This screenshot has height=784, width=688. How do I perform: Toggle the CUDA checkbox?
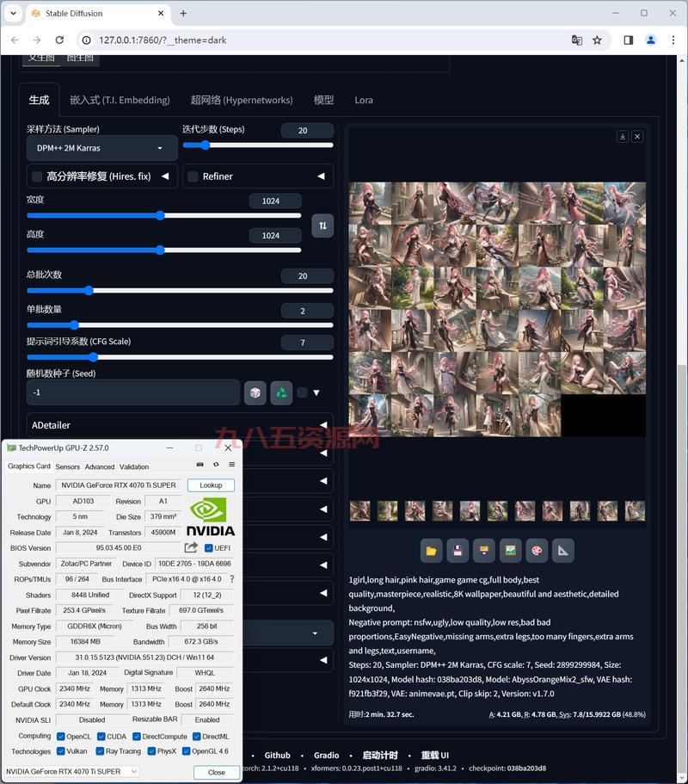pos(101,737)
